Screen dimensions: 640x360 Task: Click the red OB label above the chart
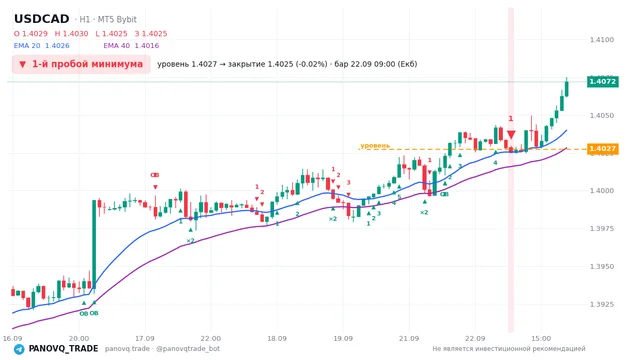tap(155, 175)
